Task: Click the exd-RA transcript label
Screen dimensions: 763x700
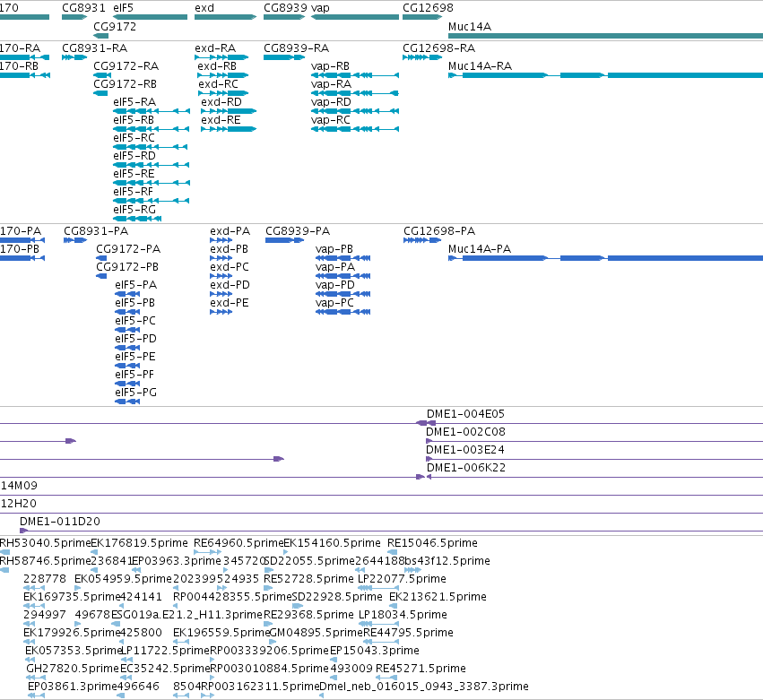Action: pyautogui.click(x=215, y=48)
